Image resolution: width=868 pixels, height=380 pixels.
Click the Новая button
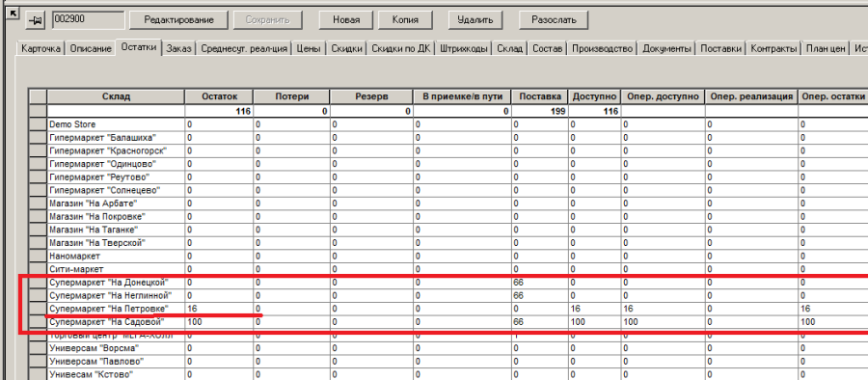click(346, 20)
